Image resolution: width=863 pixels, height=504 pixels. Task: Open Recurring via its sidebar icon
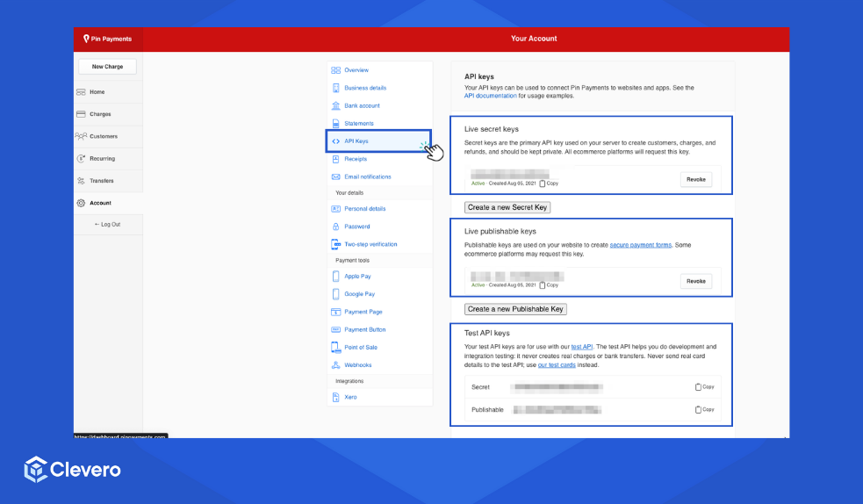[x=81, y=158]
